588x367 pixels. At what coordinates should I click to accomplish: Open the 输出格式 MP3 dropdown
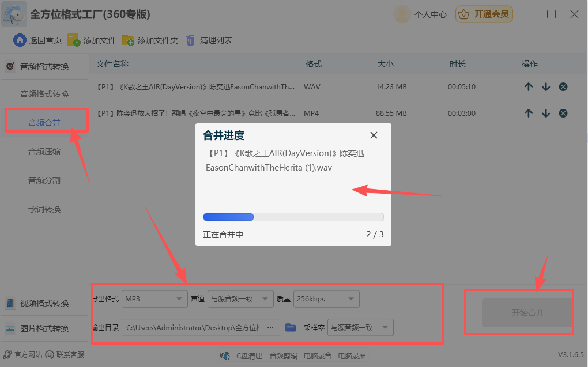tap(154, 298)
